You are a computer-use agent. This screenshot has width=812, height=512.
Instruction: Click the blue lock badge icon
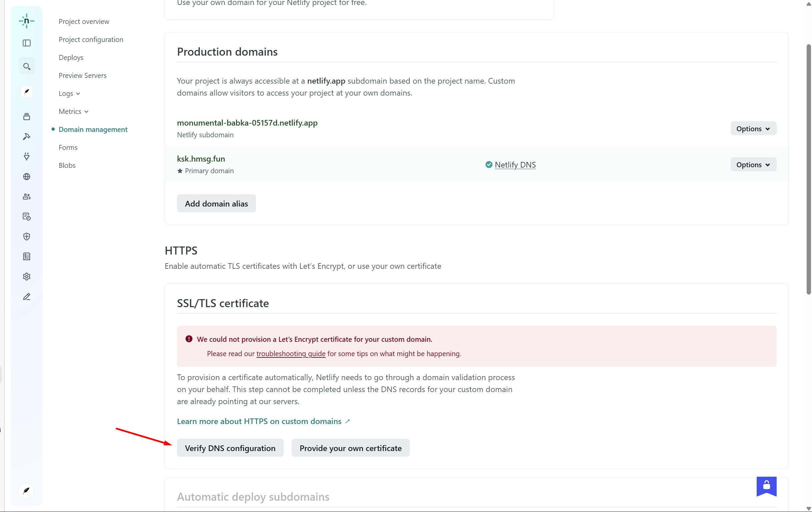tap(766, 486)
